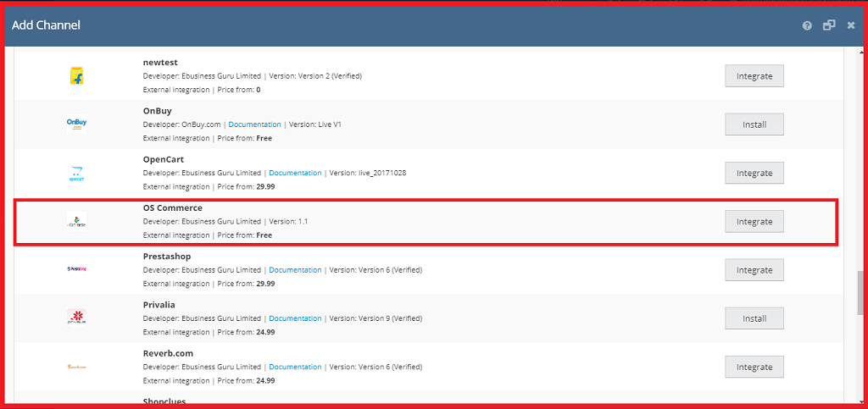Integrate the Reverb.com channel
868x409 pixels.
754,367
